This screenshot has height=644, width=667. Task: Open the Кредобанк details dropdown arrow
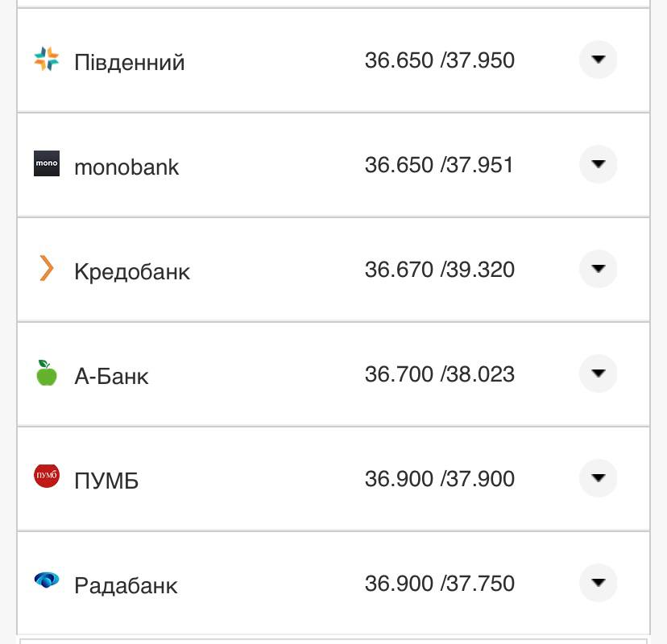(x=598, y=269)
